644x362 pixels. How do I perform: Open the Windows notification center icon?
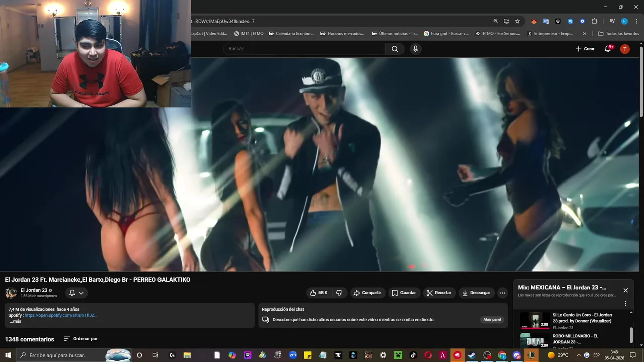633,355
